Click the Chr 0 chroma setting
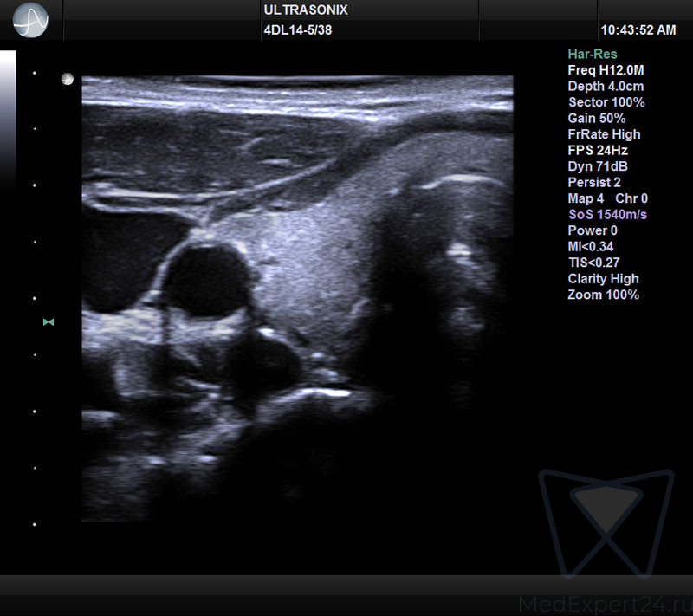Screen dimensions: 693x616 click(x=631, y=198)
